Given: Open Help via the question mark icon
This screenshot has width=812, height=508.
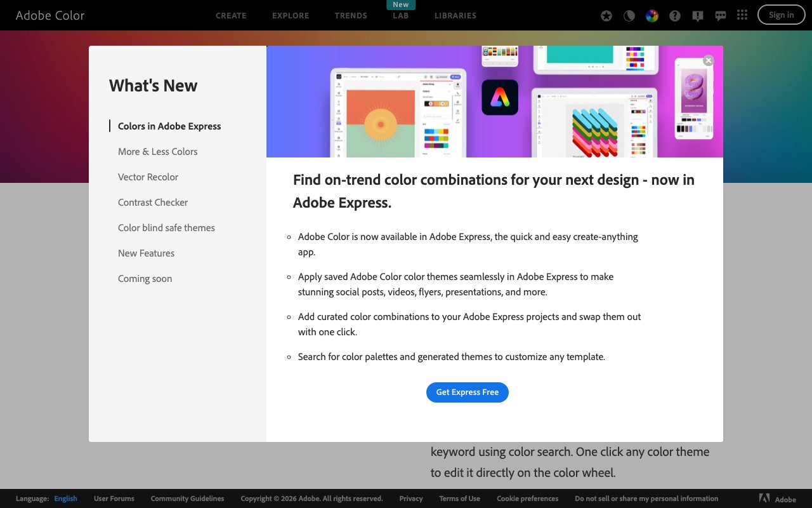Looking at the screenshot, I should click(x=674, y=15).
